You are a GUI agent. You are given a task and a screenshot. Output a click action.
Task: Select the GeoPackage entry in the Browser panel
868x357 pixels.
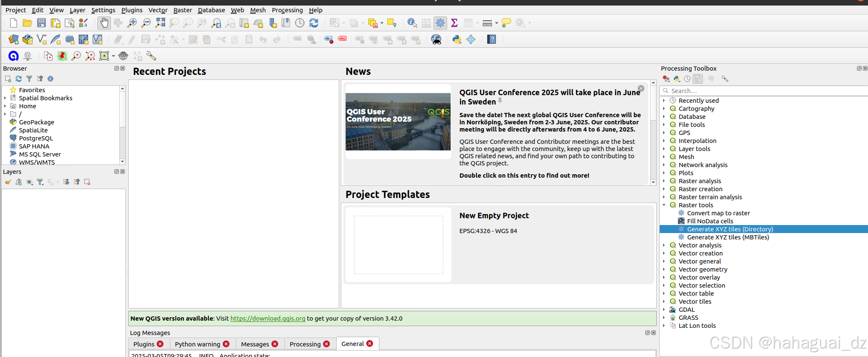pos(36,122)
